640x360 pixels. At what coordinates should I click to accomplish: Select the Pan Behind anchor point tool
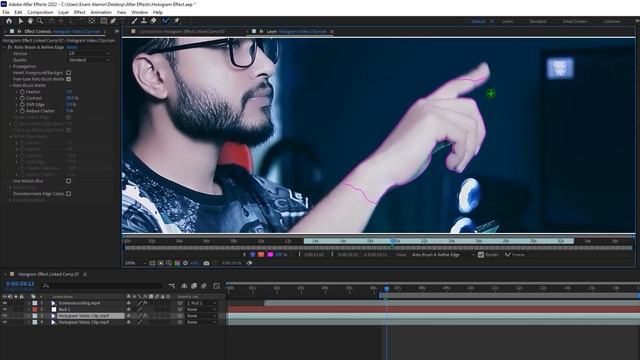pyautogui.click(x=92, y=21)
